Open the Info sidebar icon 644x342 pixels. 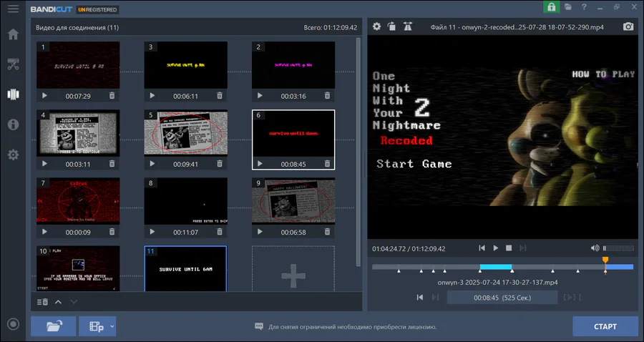click(13, 124)
